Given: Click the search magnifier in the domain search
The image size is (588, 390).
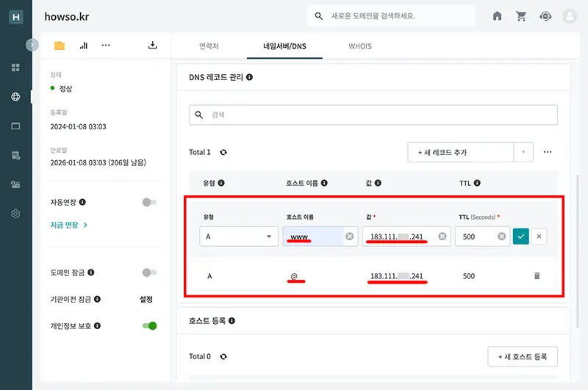Looking at the screenshot, I should pyautogui.click(x=319, y=15).
